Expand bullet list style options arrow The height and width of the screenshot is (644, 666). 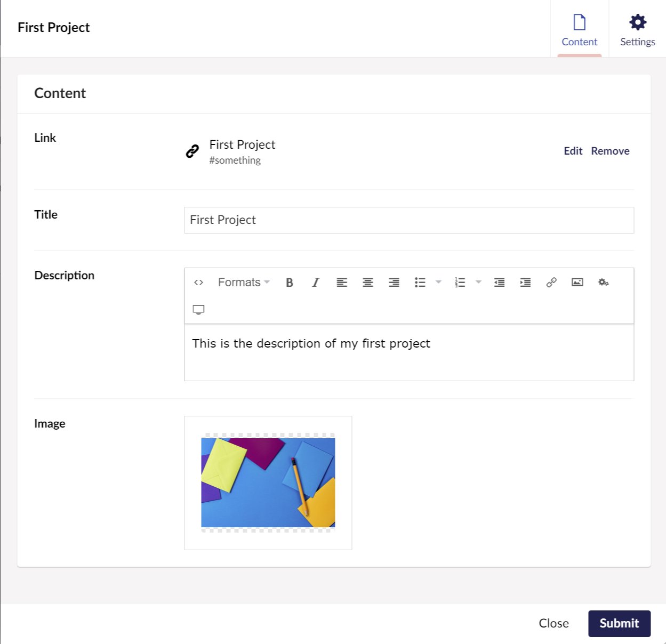point(438,283)
